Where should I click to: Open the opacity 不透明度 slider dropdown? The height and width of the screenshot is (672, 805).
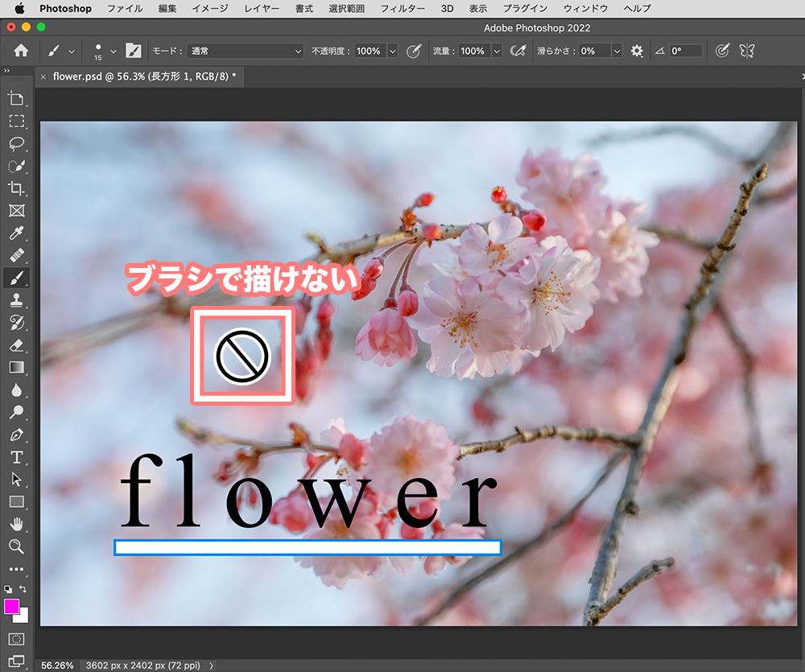[x=393, y=51]
